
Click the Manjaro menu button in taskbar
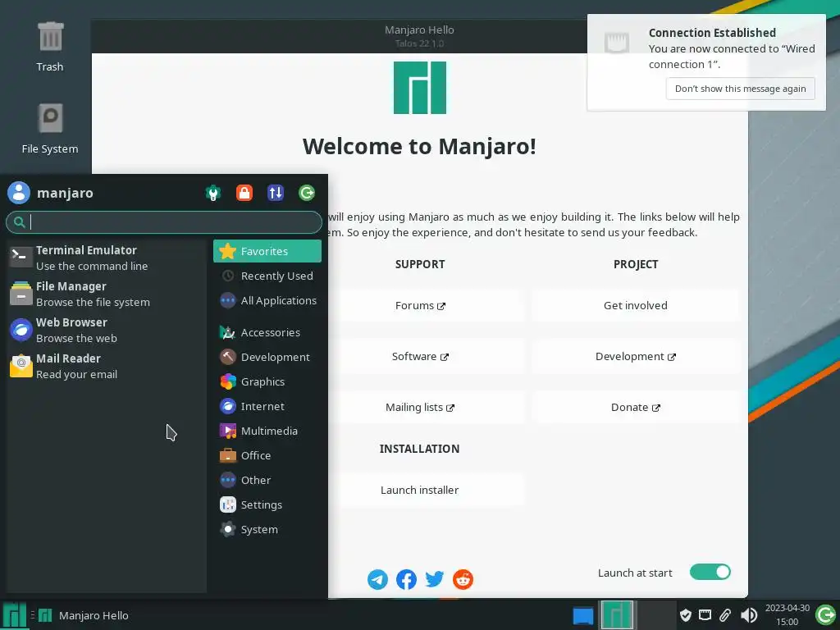[x=15, y=615]
